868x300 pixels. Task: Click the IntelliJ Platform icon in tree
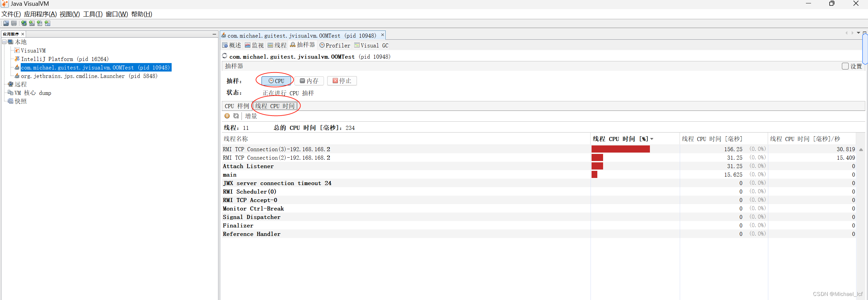[17, 59]
